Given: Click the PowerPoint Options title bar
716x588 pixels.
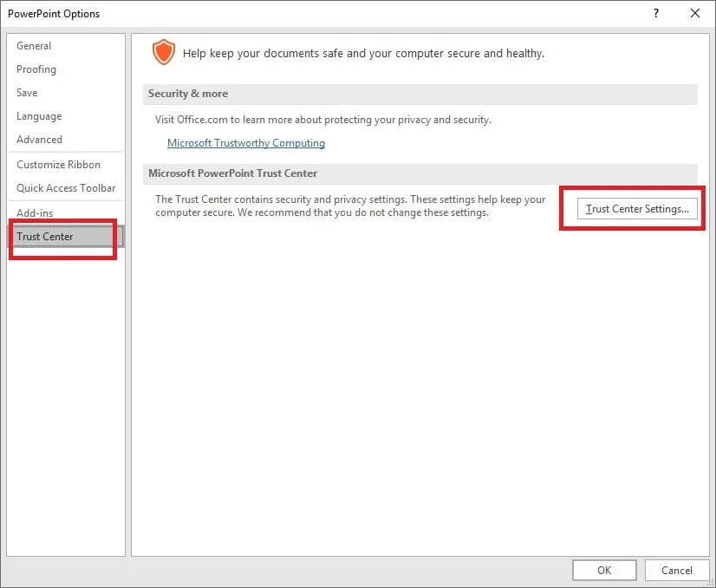Looking at the screenshot, I should pyautogui.click(x=260, y=13).
